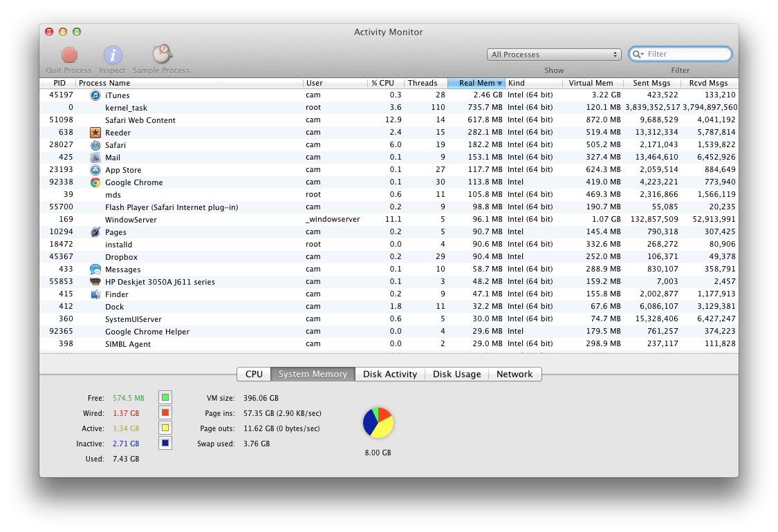Sort by Virtual Mem column header

593,83
